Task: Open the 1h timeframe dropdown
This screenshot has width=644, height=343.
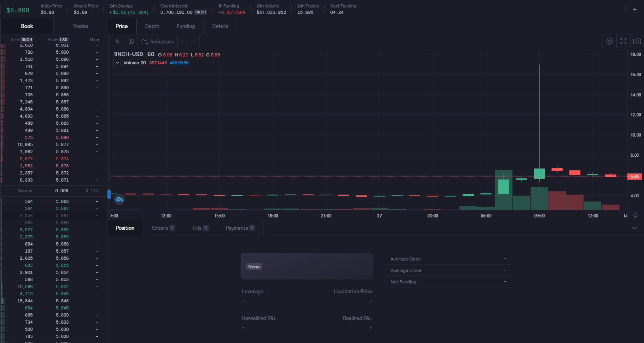Action: [x=117, y=41]
